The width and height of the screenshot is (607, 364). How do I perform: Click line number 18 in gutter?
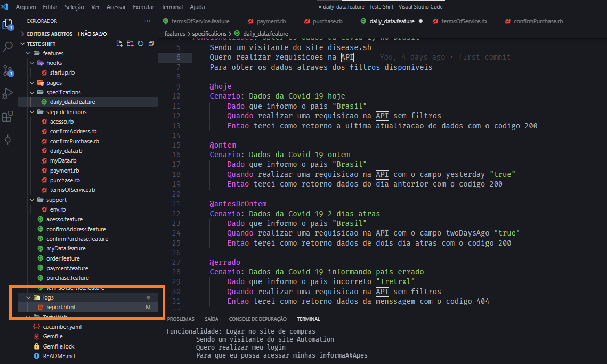coord(176,174)
